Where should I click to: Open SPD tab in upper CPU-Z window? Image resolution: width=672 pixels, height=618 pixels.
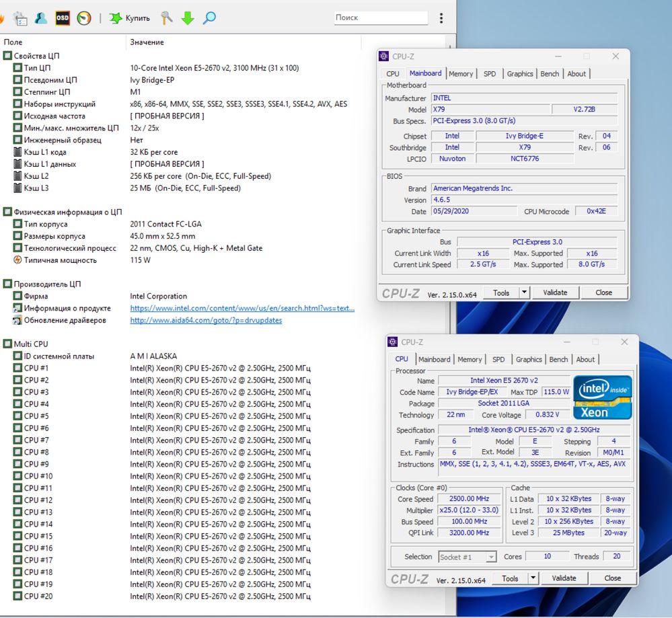[x=490, y=74]
